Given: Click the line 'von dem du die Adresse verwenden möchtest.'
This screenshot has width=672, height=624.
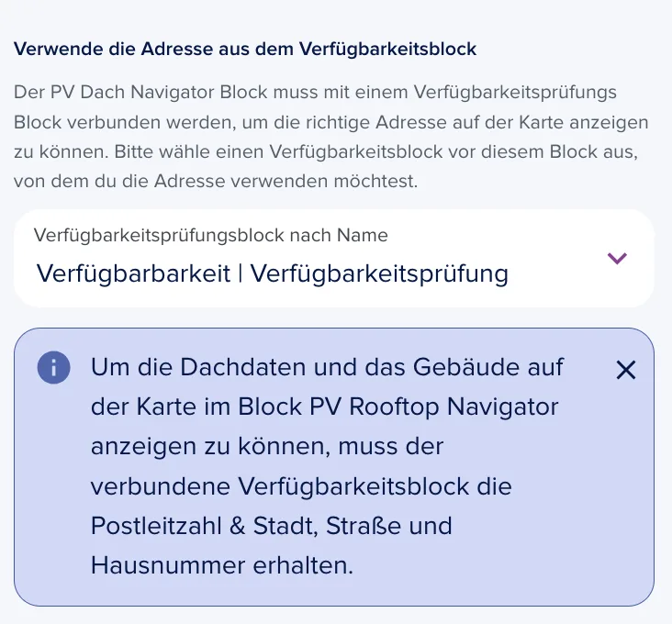Looking at the screenshot, I should pyautogui.click(x=216, y=181).
